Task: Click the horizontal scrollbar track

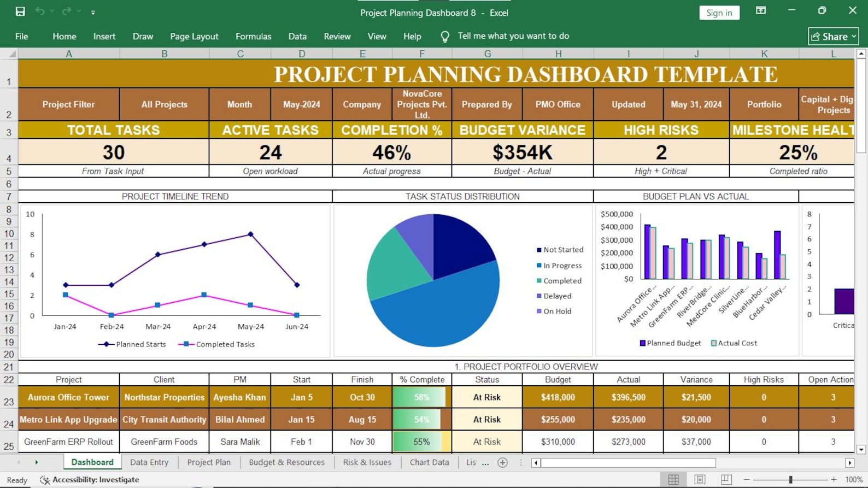Action: pos(780,463)
